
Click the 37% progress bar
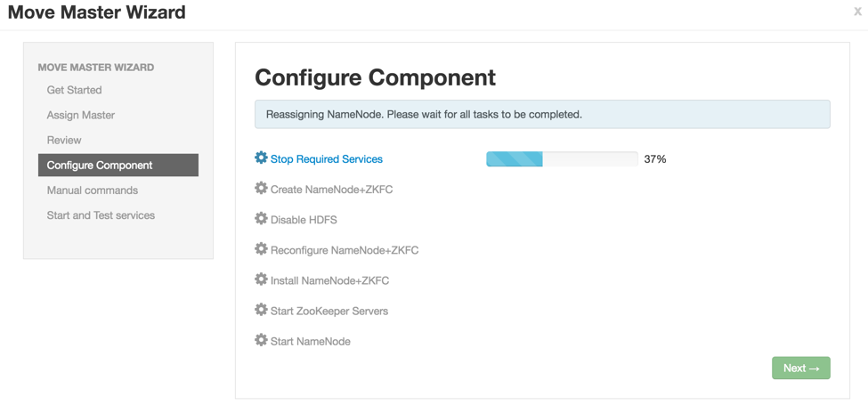coord(562,159)
